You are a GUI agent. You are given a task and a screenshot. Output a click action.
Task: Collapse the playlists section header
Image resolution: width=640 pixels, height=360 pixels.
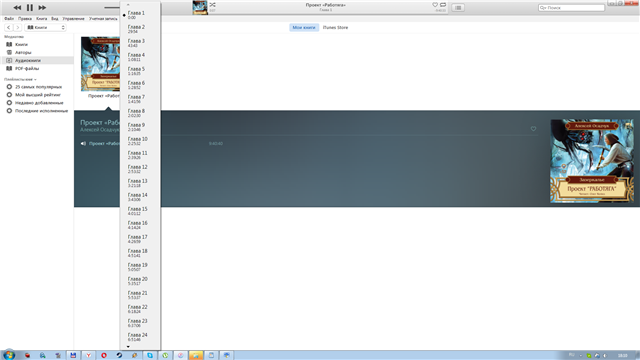click(20, 79)
